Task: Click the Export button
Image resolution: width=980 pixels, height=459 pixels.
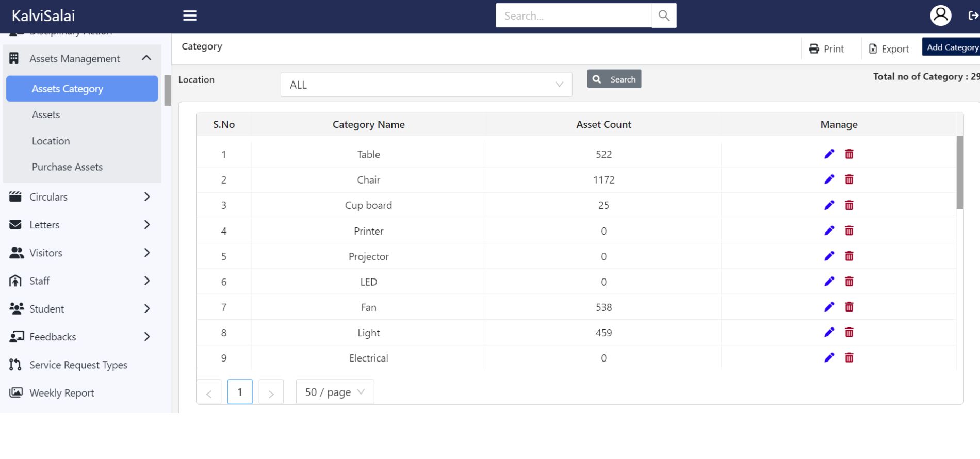Action: click(x=889, y=48)
